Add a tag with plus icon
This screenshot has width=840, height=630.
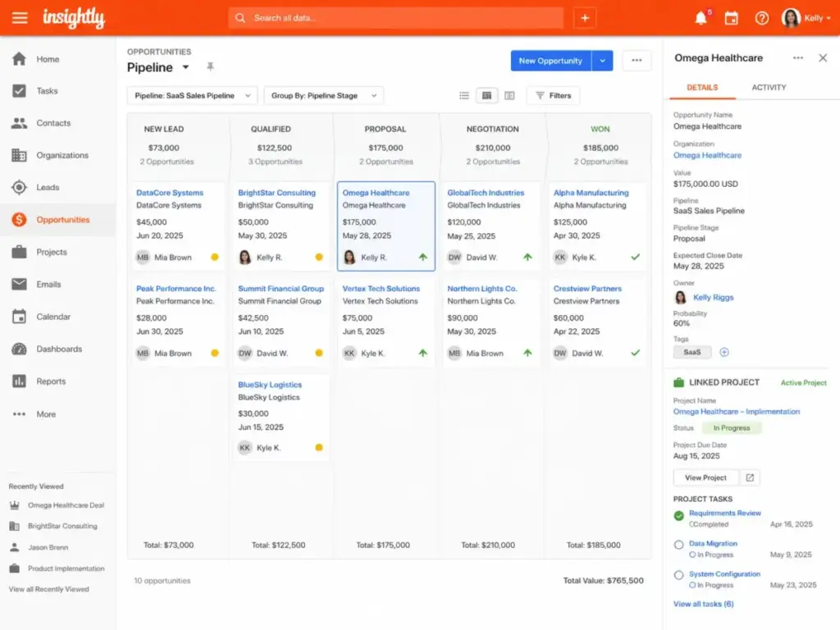724,352
